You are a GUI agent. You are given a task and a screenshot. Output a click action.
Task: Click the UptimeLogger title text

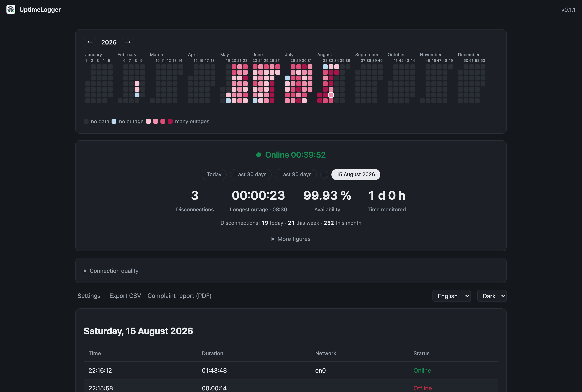pos(40,9)
